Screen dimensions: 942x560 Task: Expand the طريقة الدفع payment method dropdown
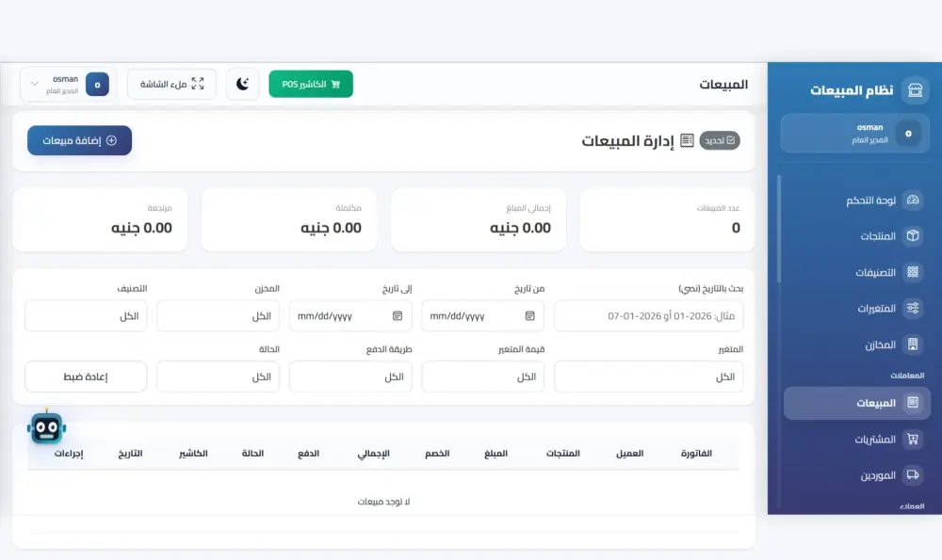(350, 376)
